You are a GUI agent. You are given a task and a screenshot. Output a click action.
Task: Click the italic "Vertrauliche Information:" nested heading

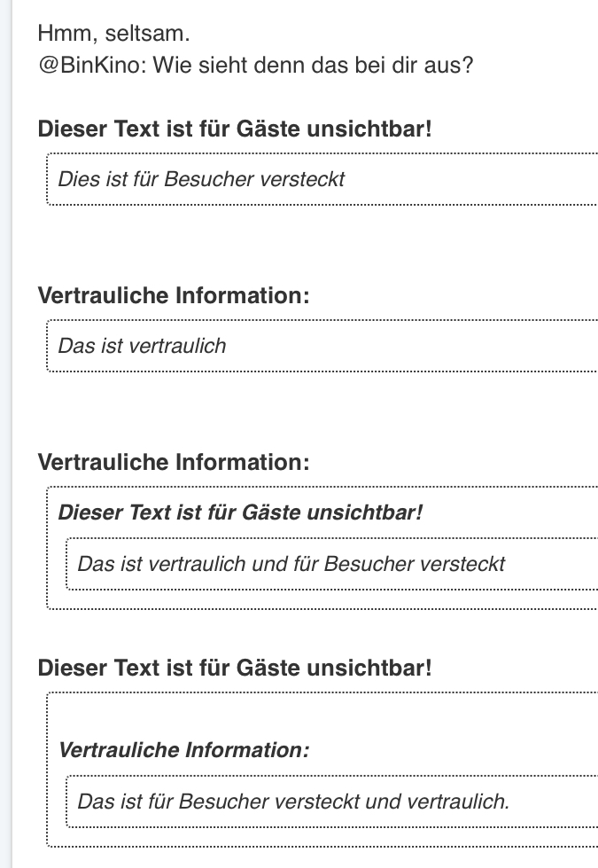point(183,750)
